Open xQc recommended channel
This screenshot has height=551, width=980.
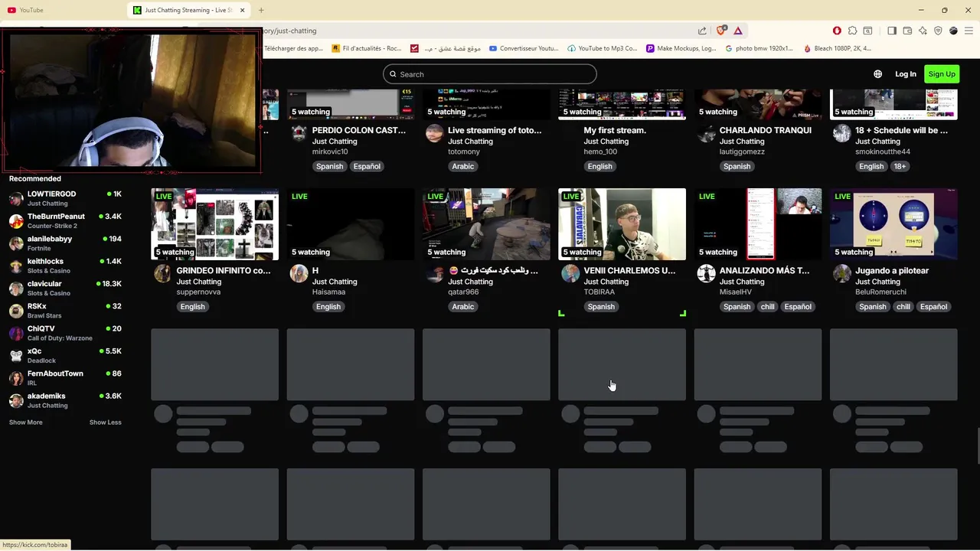point(65,356)
